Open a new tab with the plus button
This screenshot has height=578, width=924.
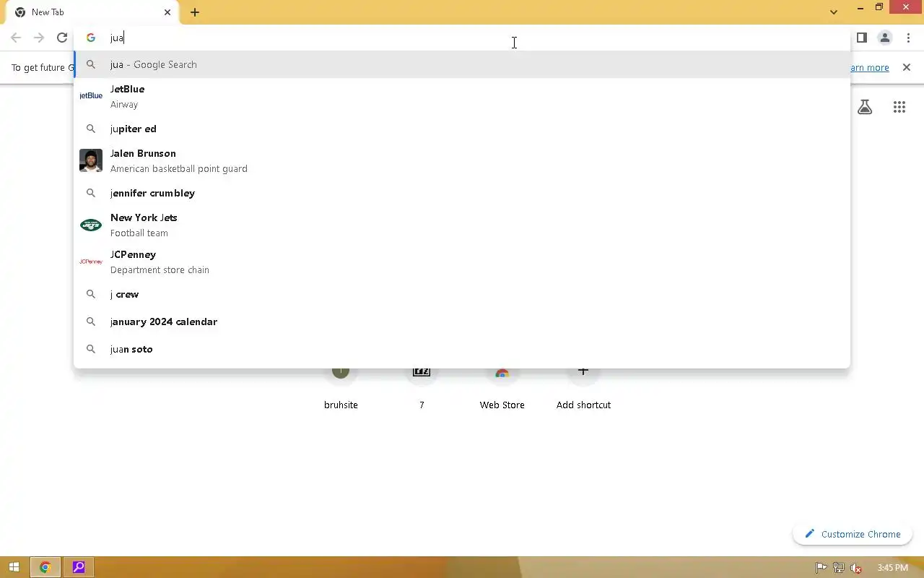click(195, 12)
